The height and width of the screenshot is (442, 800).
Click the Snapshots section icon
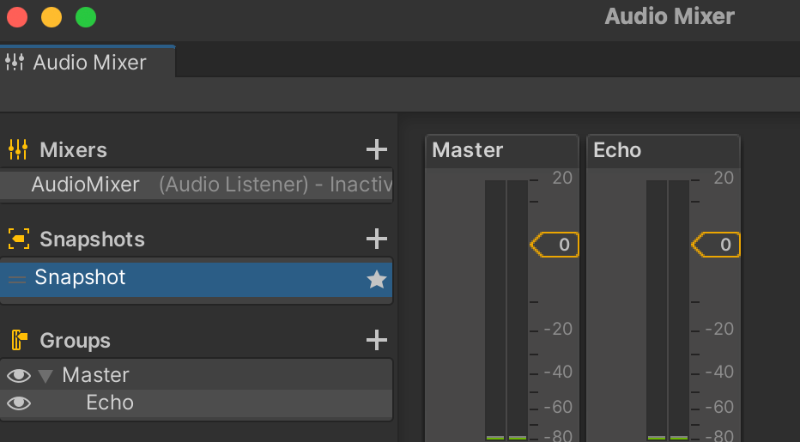click(x=18, y=239)
